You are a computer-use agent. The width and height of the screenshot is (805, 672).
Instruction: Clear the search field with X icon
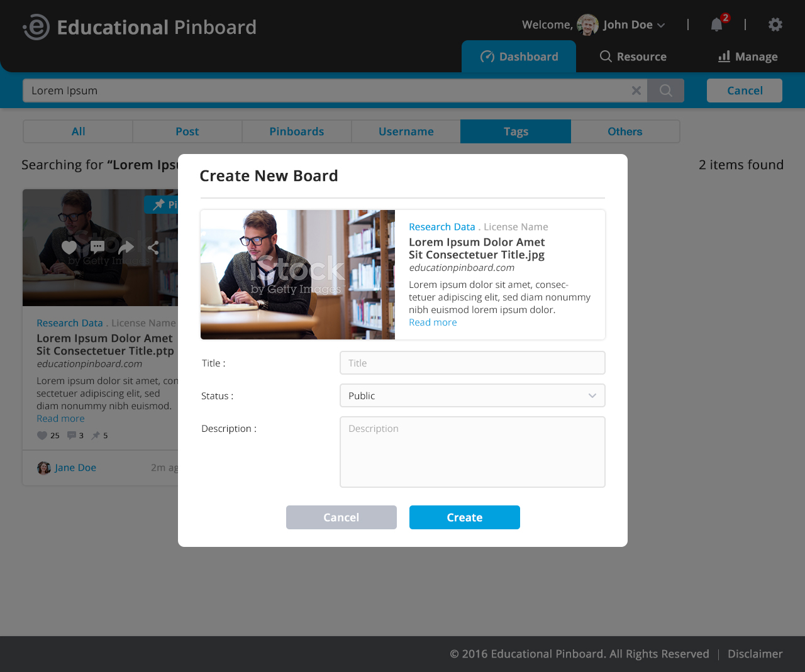(x=636, y=91)
